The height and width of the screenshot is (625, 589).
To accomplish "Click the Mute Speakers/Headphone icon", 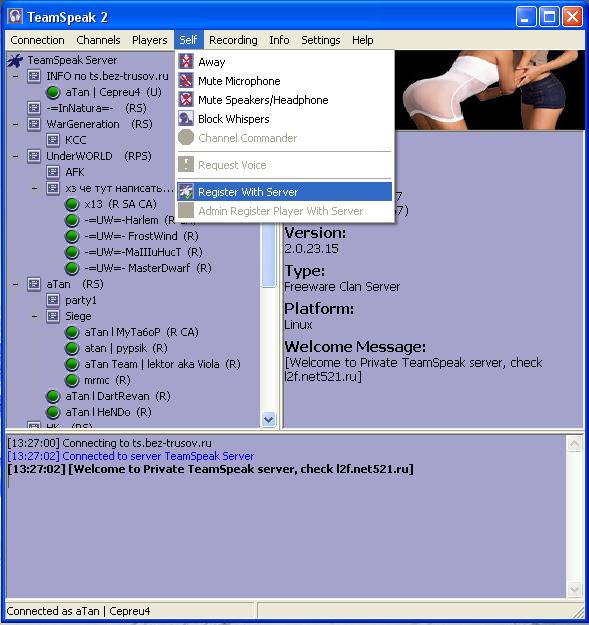I will pyautogui.click(x=186, y=100).
